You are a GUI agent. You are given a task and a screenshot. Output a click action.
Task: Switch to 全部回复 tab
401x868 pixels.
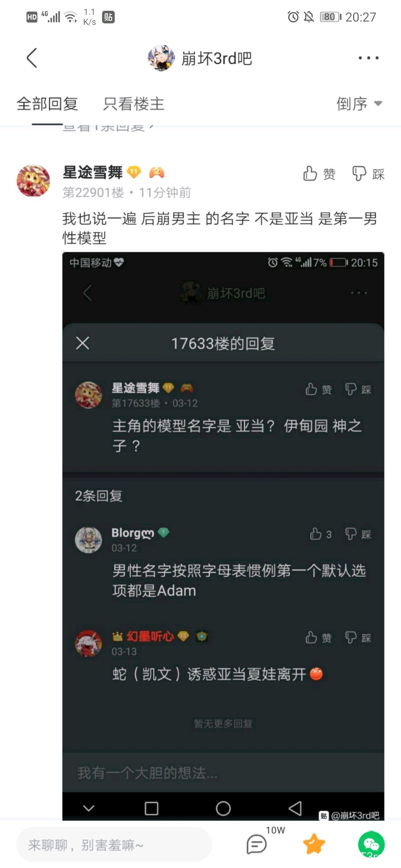point(47,103)
